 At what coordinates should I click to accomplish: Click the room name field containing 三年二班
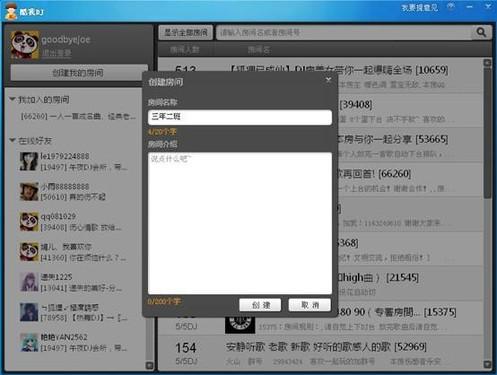[240, 117]
